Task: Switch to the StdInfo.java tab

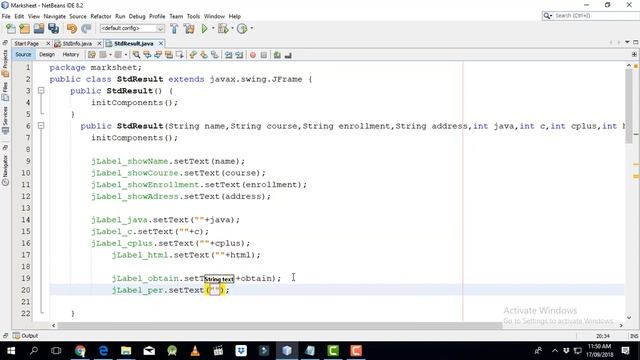Action: (x=77, y=43)
